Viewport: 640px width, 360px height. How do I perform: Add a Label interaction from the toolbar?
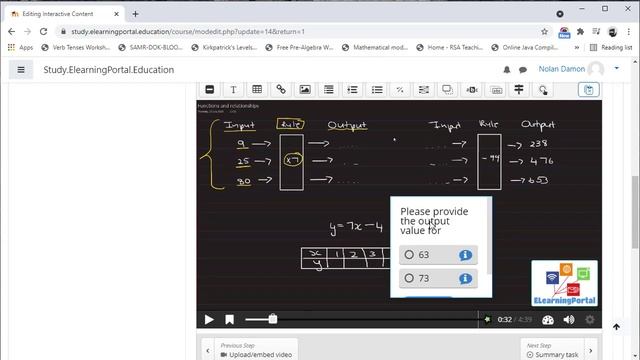click(x=209, y=89)
